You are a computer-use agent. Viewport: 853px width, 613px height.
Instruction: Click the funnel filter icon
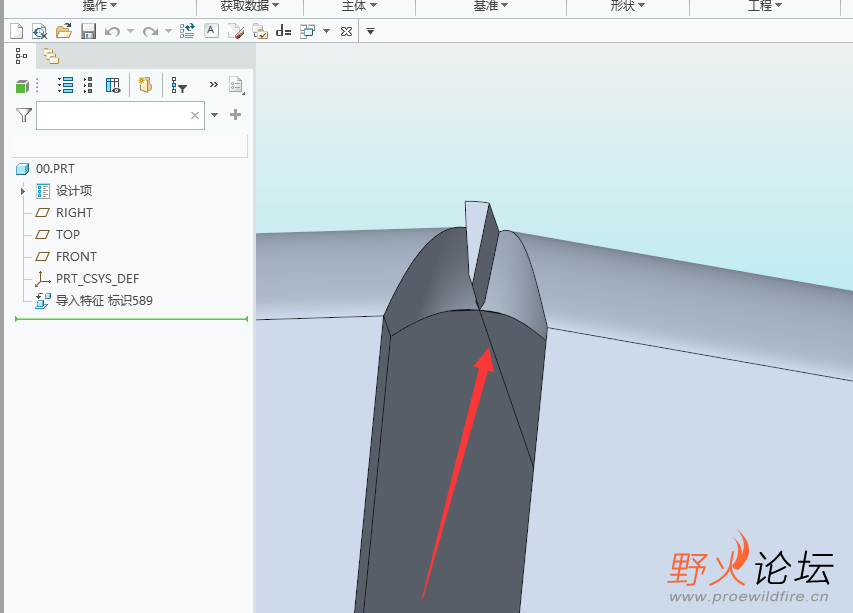[24, 115]
